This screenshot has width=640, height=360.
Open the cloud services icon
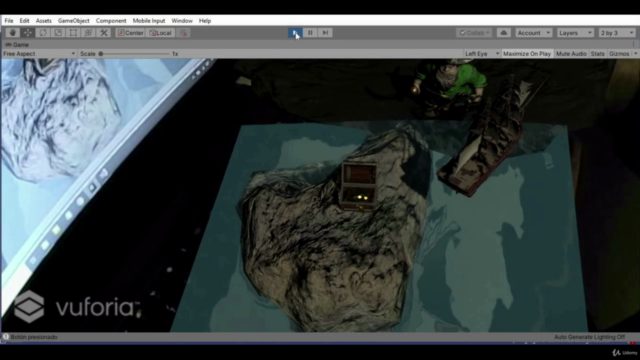point(503,33)
